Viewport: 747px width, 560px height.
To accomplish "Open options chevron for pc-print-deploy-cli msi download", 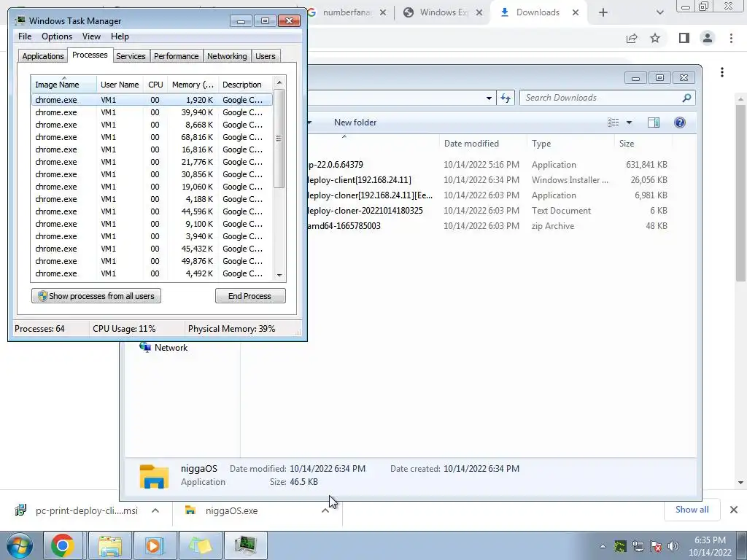I will tap(155, 510).
